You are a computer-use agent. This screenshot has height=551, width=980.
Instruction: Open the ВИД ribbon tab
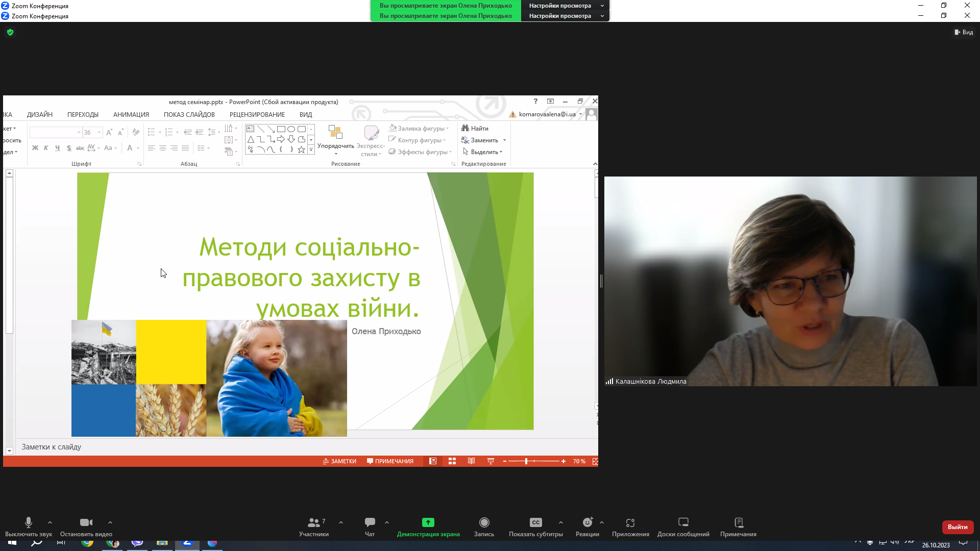coord(306,115)
